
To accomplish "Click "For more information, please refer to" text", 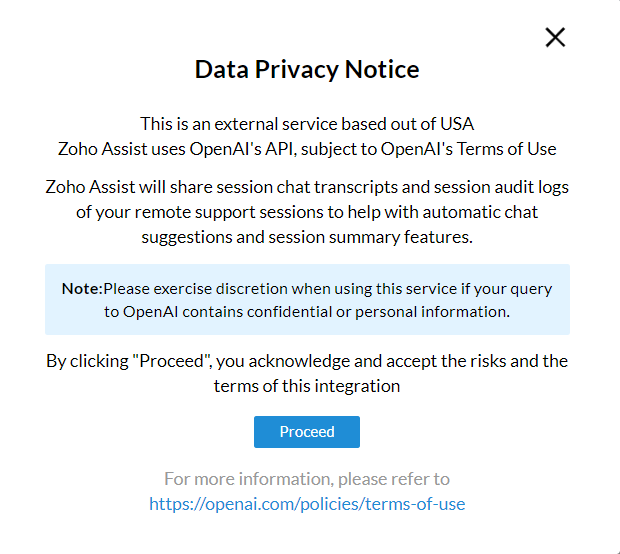I will [x=307, y=479].
